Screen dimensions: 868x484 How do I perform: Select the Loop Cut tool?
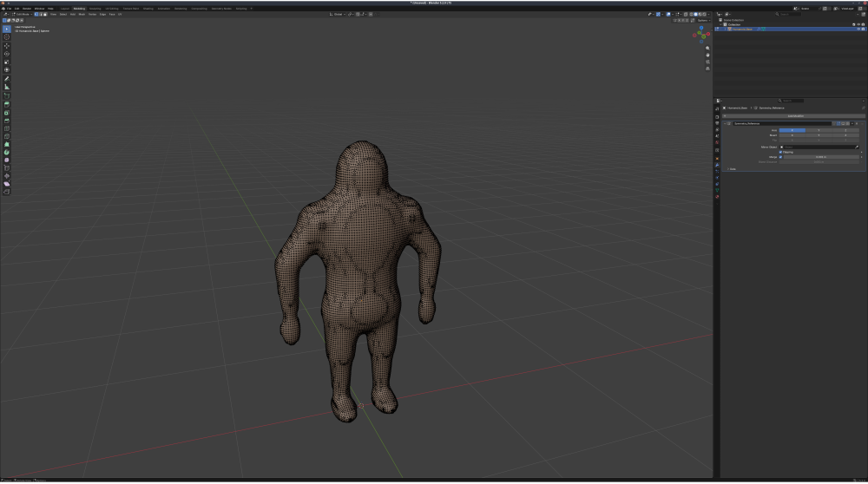(x=7, y=128)
